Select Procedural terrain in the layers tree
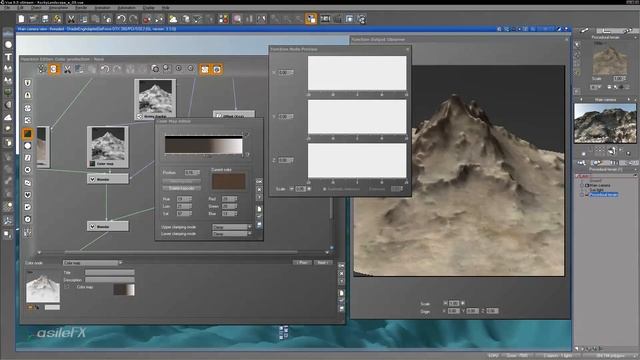 (x=604, y=195)
